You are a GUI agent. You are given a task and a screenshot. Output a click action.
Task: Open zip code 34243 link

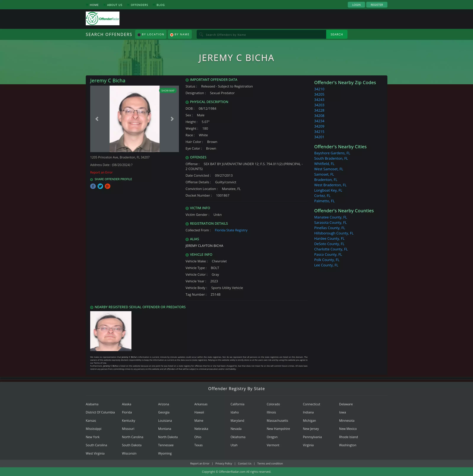(319, 100)
